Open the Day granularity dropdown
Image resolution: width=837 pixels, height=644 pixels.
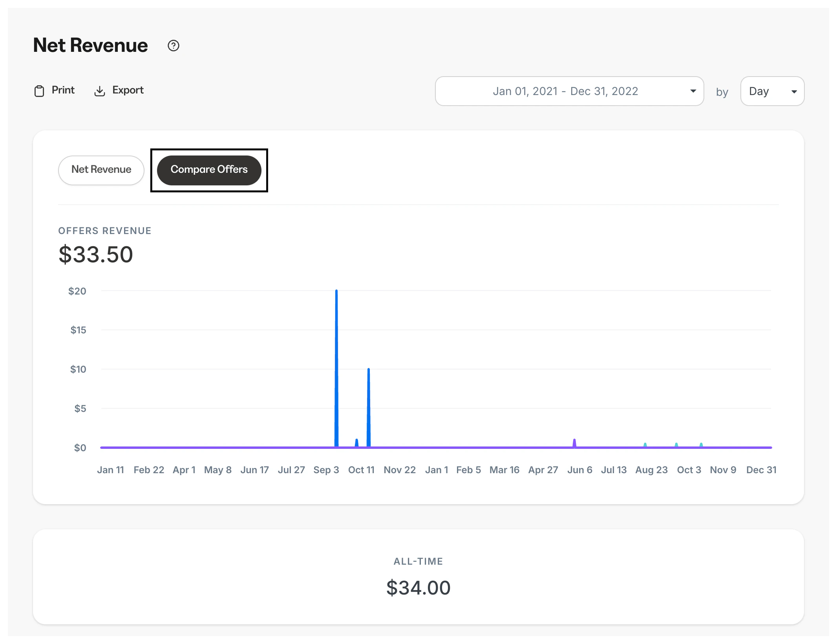click(772, 91)
